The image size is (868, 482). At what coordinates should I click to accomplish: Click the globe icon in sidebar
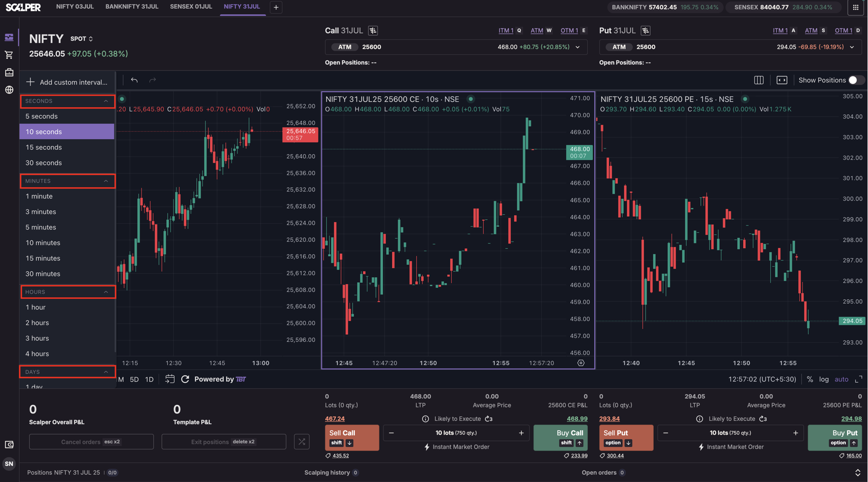[x=9, y=90]
